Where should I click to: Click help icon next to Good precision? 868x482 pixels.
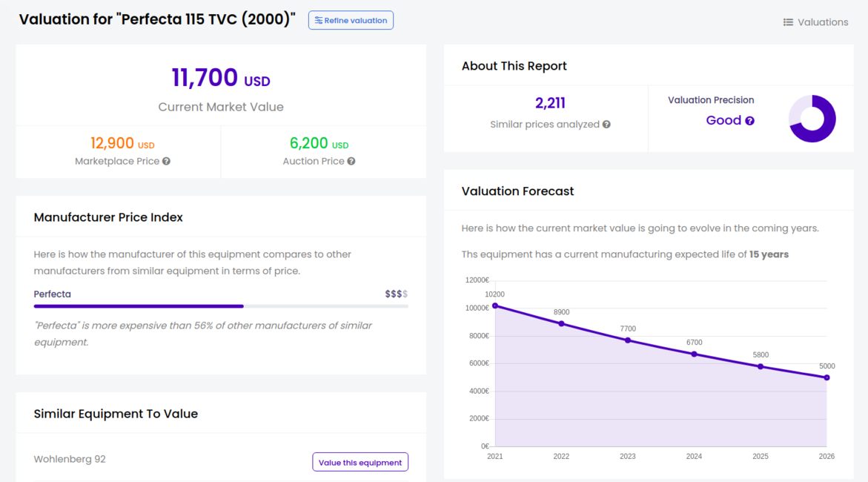pos(749,121)
